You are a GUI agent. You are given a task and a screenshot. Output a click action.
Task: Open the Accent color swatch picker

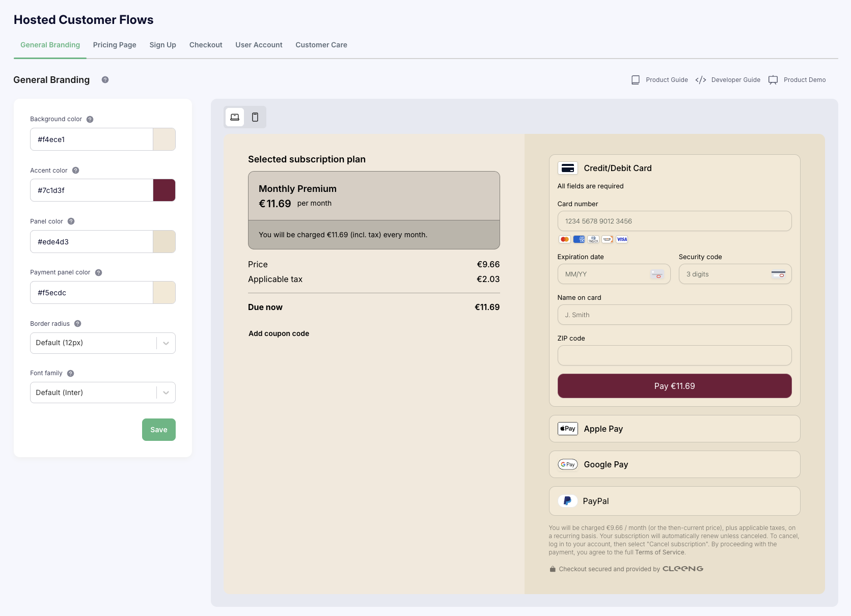[x=164, y=190]
